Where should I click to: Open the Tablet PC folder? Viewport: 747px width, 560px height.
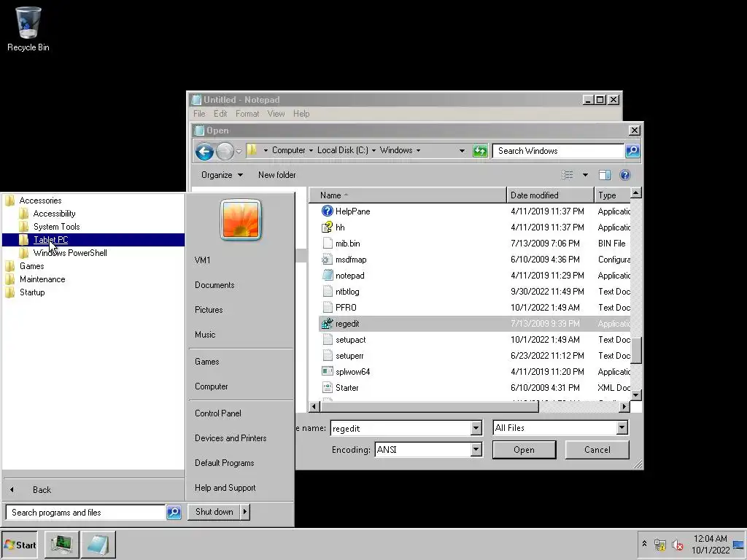(93, 239)
